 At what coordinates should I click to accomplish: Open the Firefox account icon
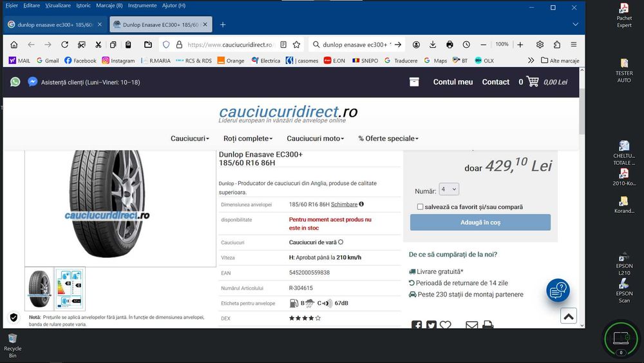coord(416,44)
